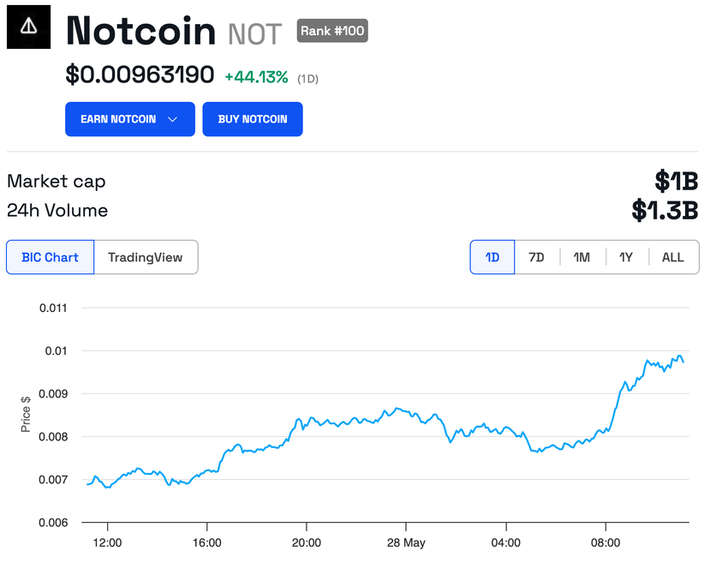Click the 28 May date label on axis

click(405, 543)
